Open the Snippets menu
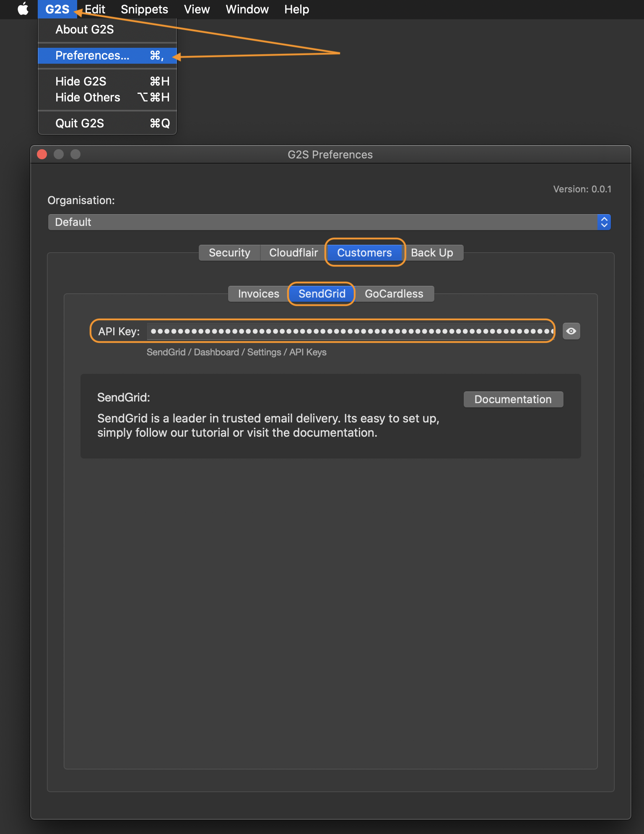The width and height of the screenshot is (644, 834). [144, 9]
